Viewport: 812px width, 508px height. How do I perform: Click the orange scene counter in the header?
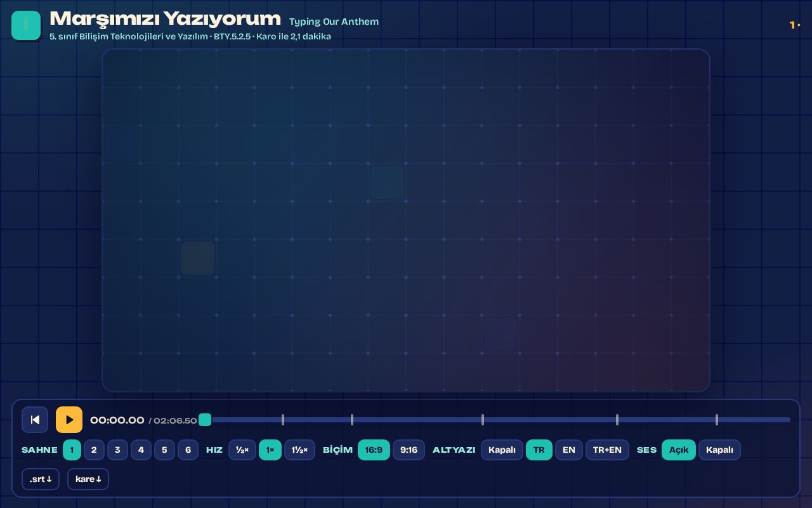(795, 25)
